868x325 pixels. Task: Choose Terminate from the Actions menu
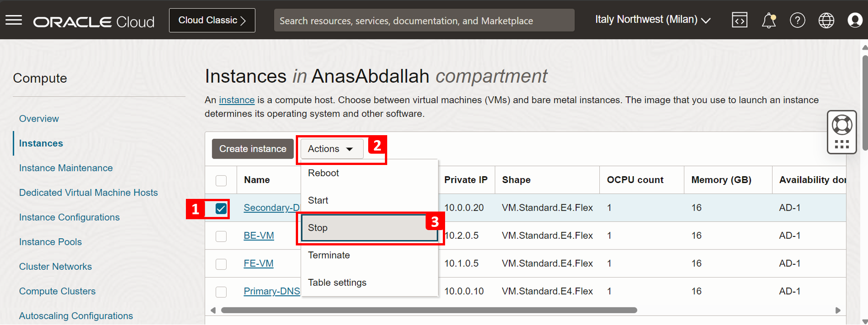370,255
